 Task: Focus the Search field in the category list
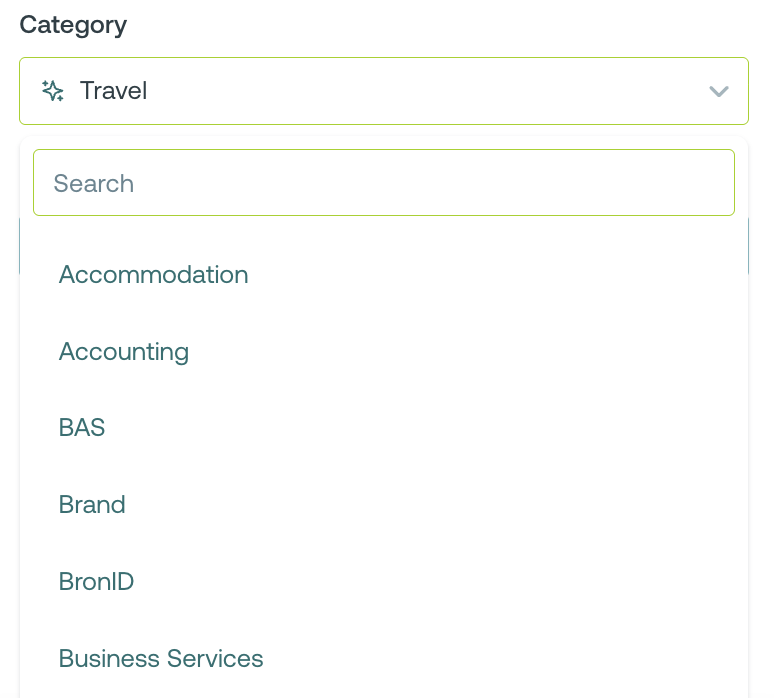click(x=384, y=183)
